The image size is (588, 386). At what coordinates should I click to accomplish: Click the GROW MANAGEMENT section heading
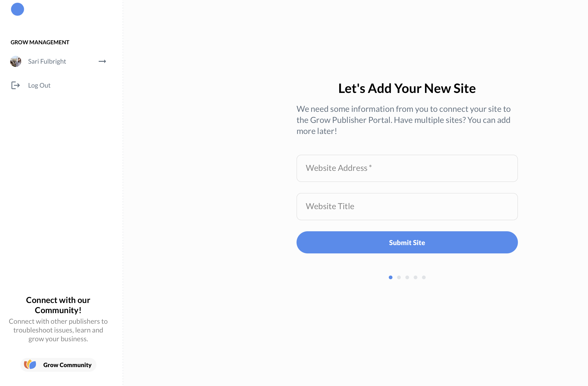point(40,42)
